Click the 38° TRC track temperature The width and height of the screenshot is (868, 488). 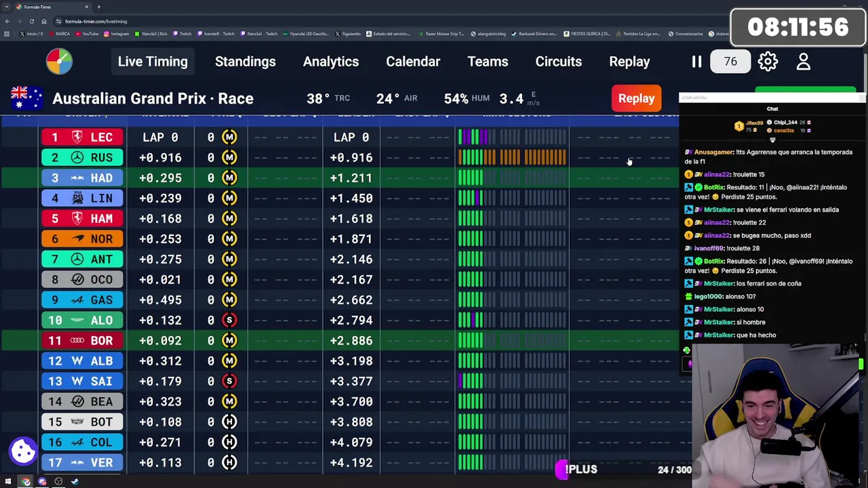pyautogui.click(x=328, y=98)
